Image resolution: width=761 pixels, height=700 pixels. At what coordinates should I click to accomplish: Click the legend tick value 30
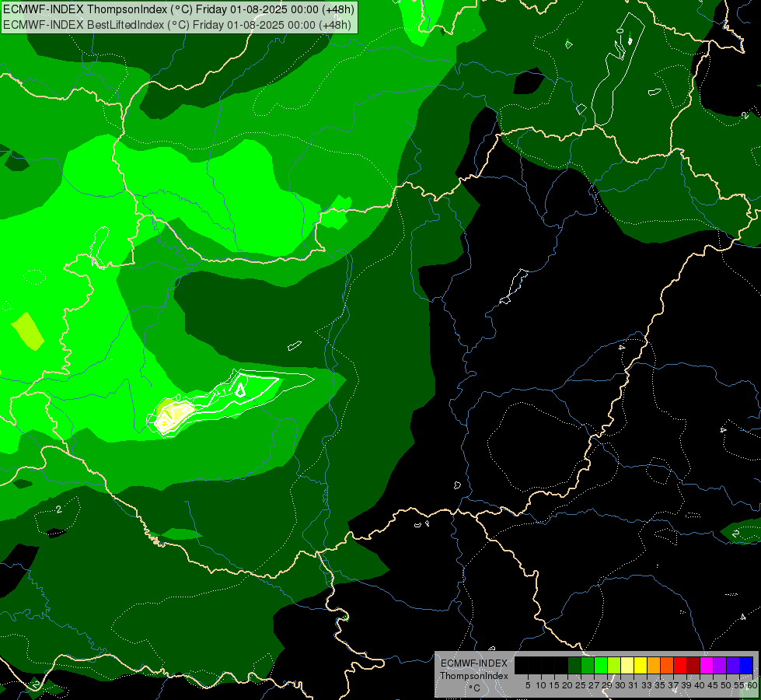[621, 685]
